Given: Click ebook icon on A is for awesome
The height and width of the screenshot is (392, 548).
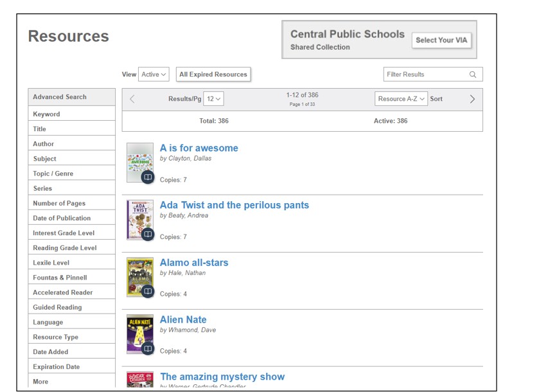Looking at the screenshot, I should pos(148,177).
